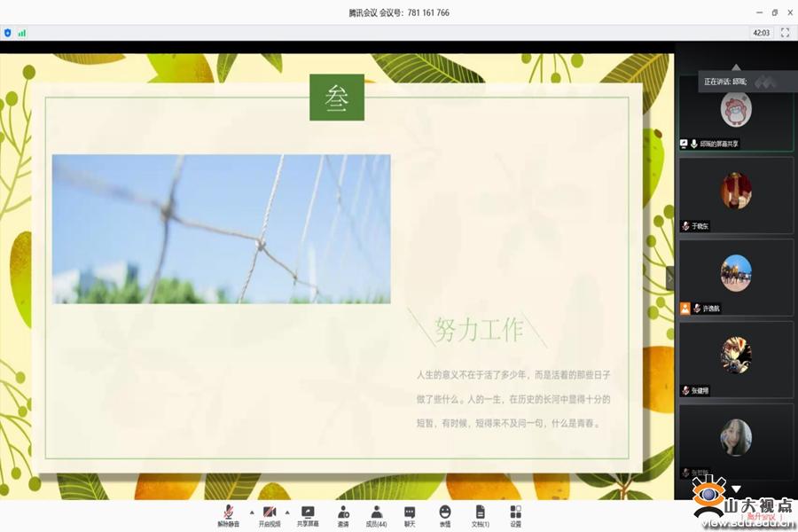Expand video options arrow beside 开启视频

[286, 512]
